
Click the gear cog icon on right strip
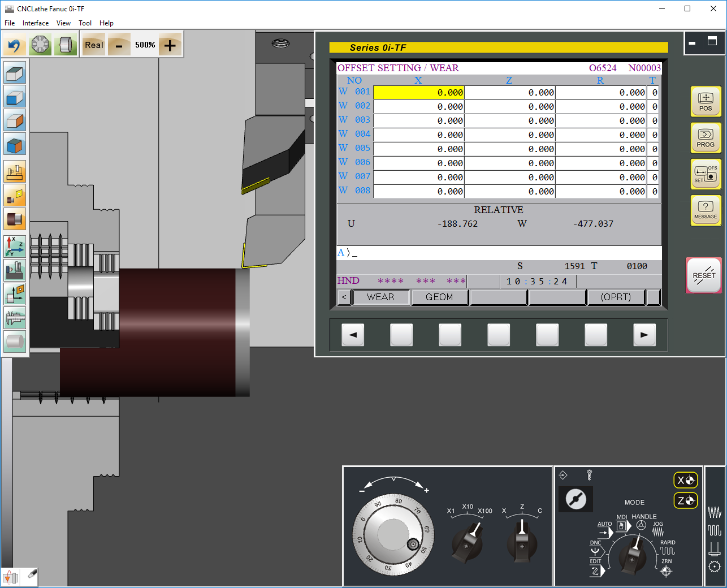(x=715, y=567)
